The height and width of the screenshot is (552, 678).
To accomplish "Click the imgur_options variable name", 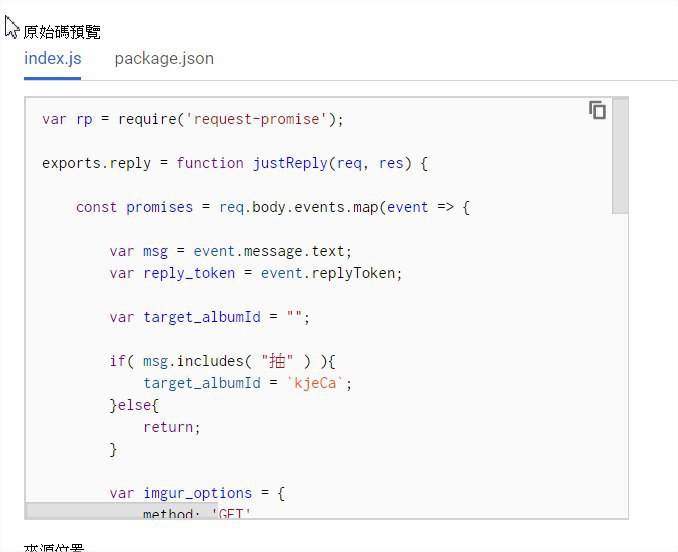I will click(197, 493).
